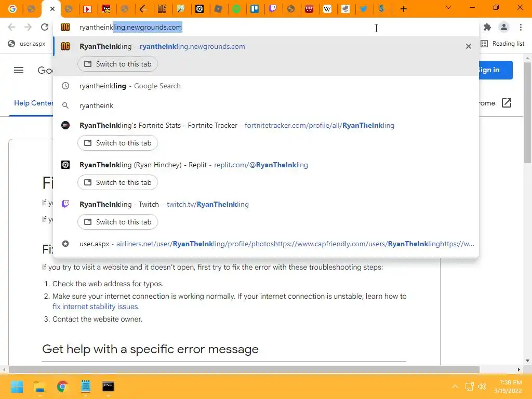Click the new tab plus button
This screenshot has width=532, height=399.
[x=403, y=9]
